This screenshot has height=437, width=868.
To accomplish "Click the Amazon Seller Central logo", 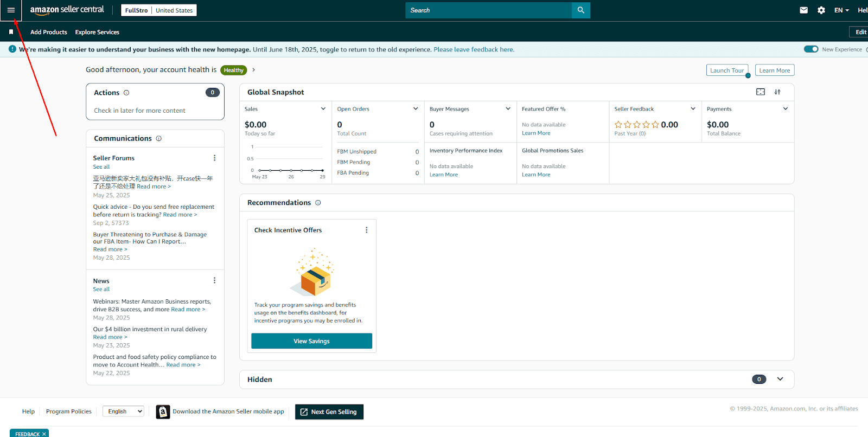I will 67,10.
